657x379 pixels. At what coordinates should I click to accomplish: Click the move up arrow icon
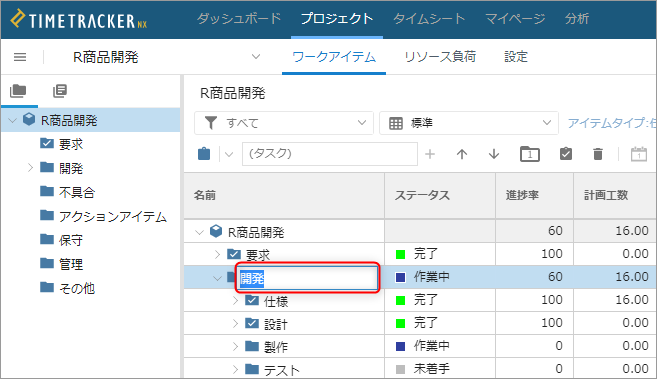pos(462,154)
